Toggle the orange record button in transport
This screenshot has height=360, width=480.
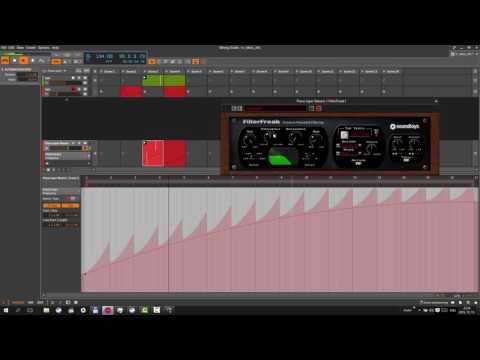pos(23,60)
